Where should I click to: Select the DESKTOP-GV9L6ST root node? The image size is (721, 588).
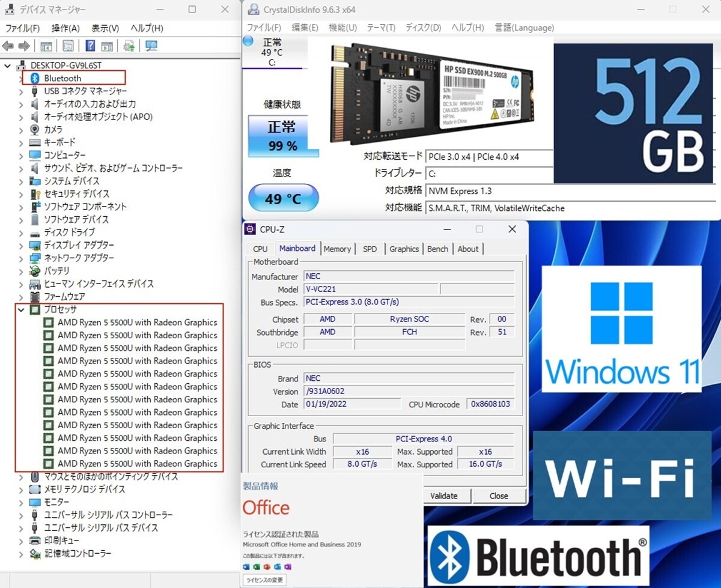(x=66, y=65)
